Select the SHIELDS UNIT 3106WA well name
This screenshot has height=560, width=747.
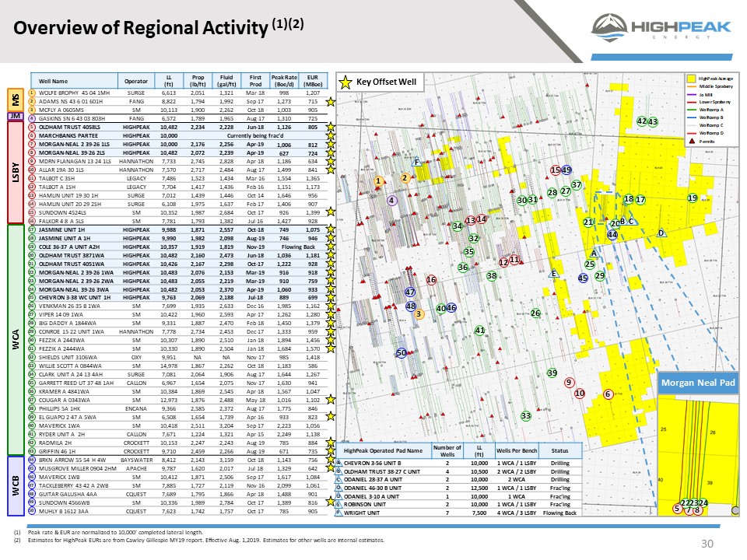point(68,357)
